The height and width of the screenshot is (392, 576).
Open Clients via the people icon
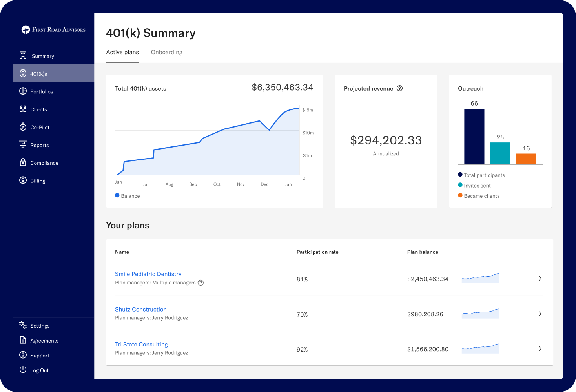click(x=23, y=109)
